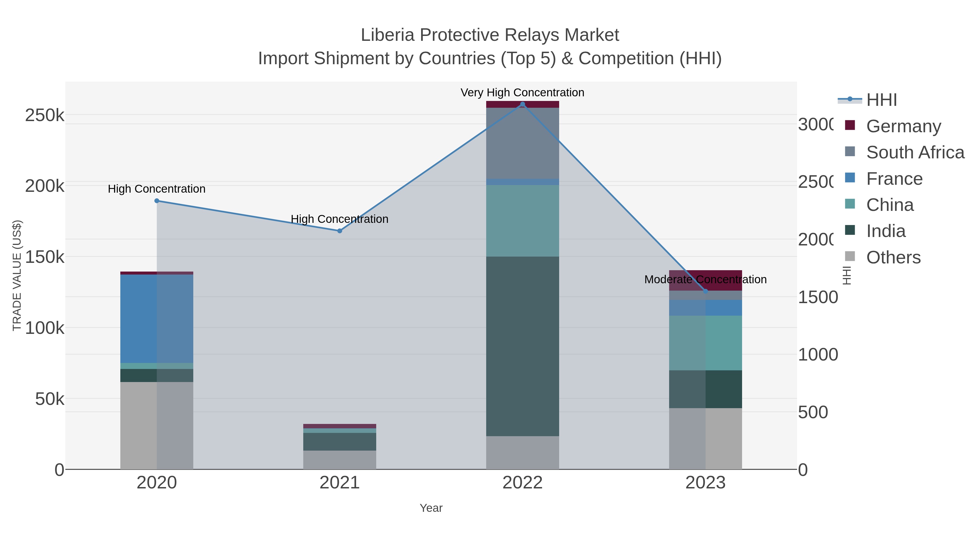Click the 'Moderate Concentration' annotation
The image size is (980, 551).
pos(705,279)
